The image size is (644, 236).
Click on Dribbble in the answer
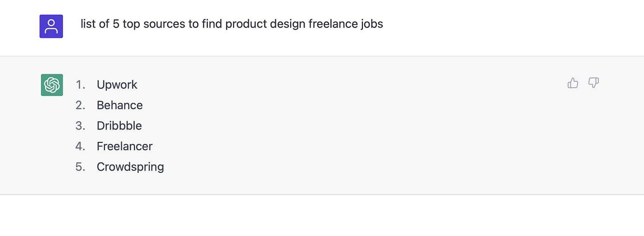[x=119, y=126]
